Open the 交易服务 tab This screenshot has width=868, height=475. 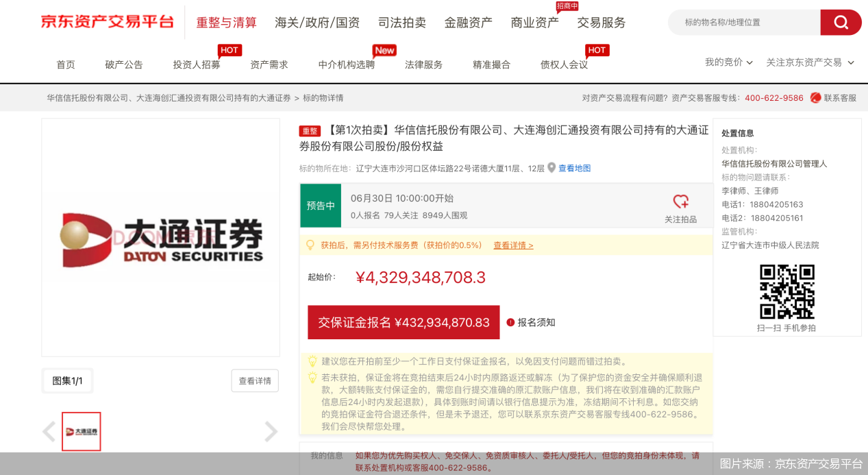tap(602, 23)
